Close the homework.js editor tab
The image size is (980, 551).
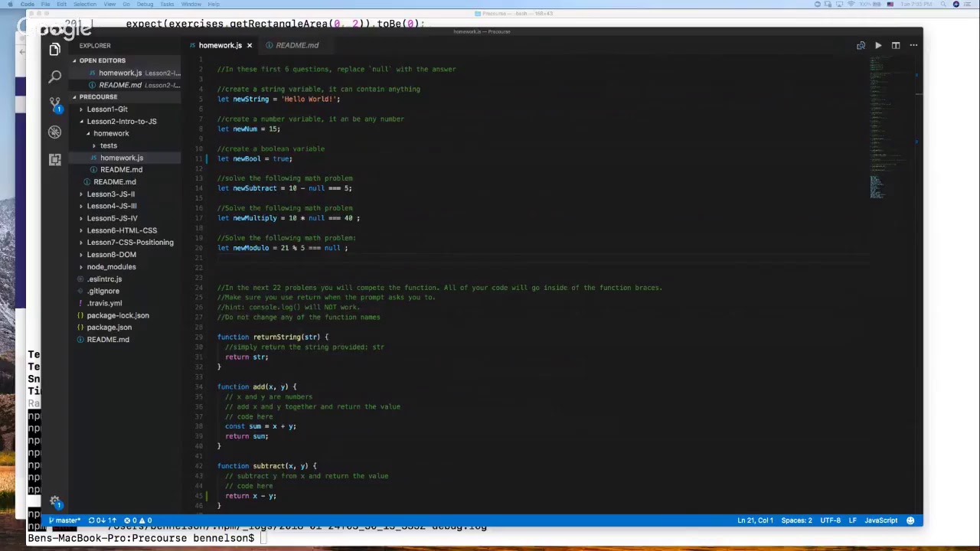[x=249, y=45]
